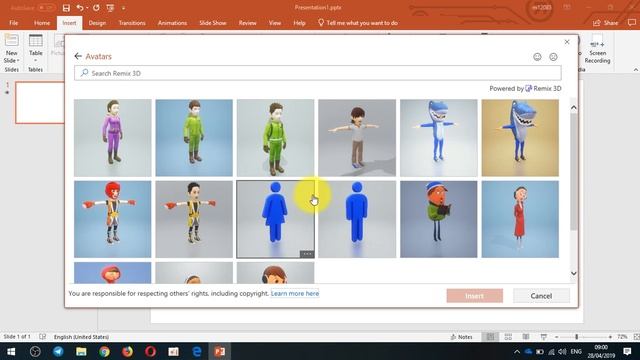640x360 pixels.
Task: Click Tell me what you want to do
Action: pyautogui.click(x=358, y=23)
